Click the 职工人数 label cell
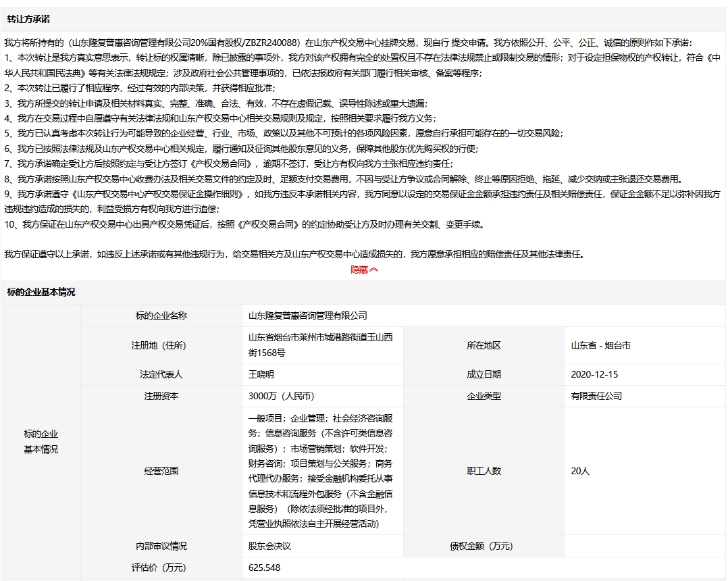This screenshot has width=728, height=581. [x=484, y=471]
